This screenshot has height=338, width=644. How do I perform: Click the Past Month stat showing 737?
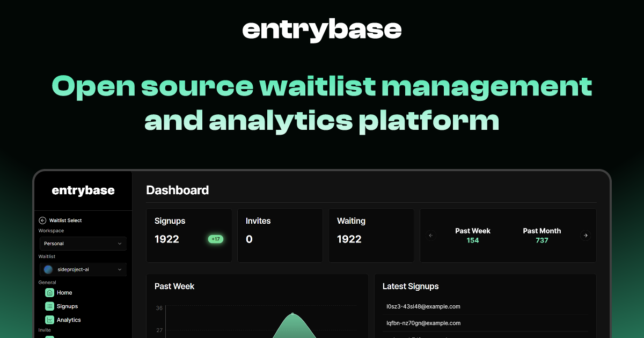[541, 236]
